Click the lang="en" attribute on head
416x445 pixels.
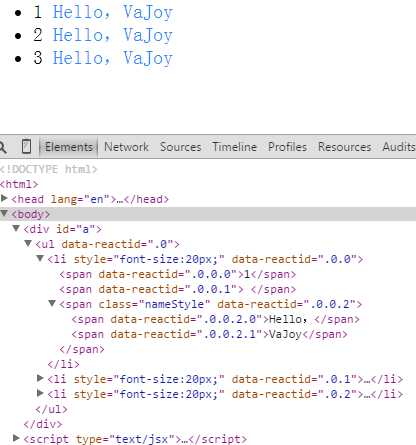coord(80,199)
